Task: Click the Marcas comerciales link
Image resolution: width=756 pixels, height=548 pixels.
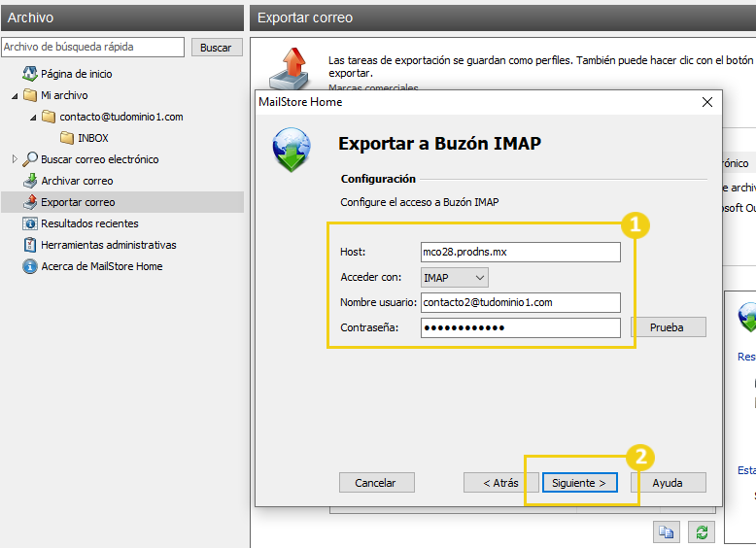Action: coord(373,88)
